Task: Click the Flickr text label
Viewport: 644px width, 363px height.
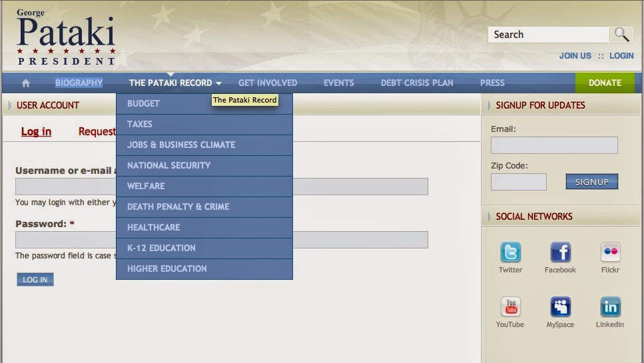Action: click(x=610, y=270)
